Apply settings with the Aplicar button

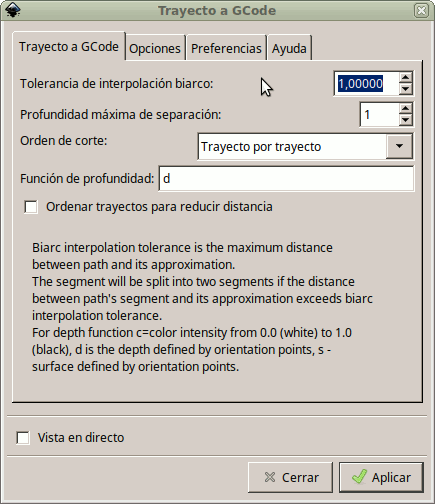pyautogui.click(x=381, y=477)
